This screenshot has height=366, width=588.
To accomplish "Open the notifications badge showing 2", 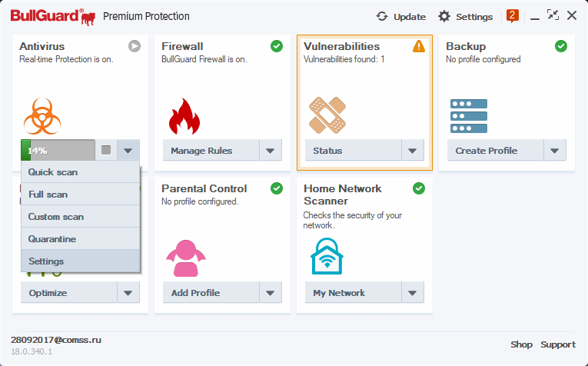I will pos(513,15).
